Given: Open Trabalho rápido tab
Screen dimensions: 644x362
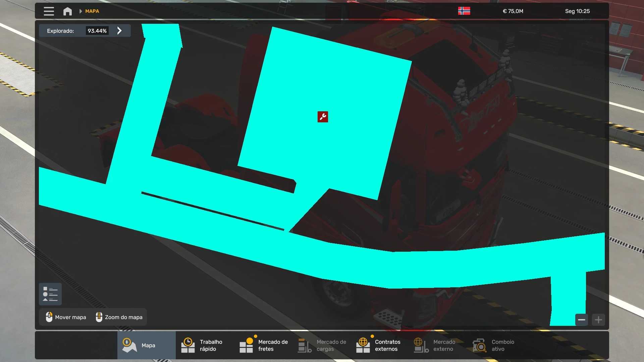Looking at the screenshot, I should tap(205, 345).
